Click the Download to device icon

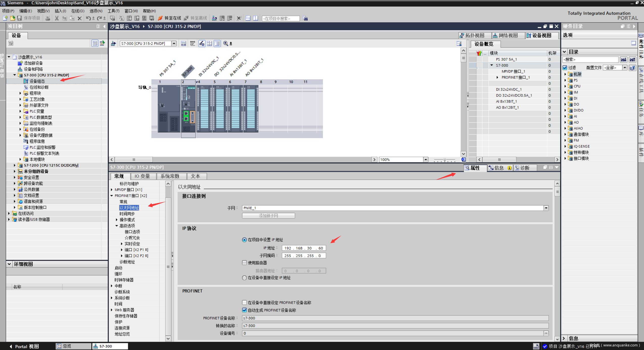tap(129, 18)
